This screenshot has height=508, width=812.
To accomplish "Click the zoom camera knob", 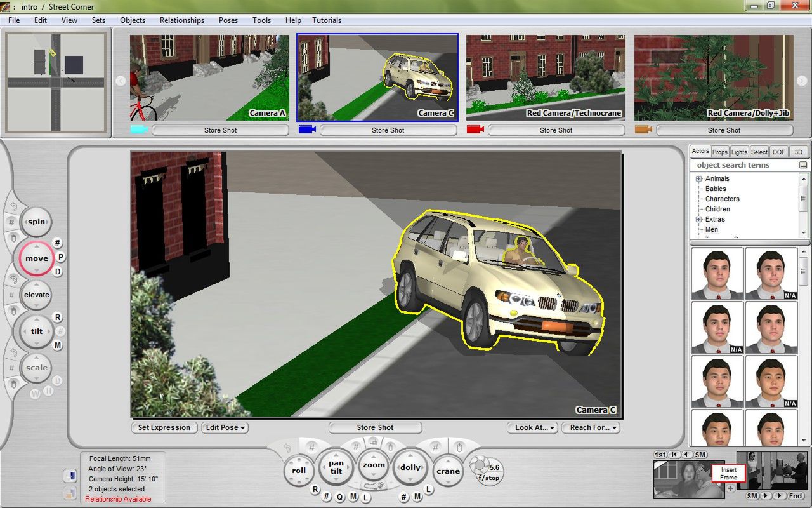I will tap(374, 465).
